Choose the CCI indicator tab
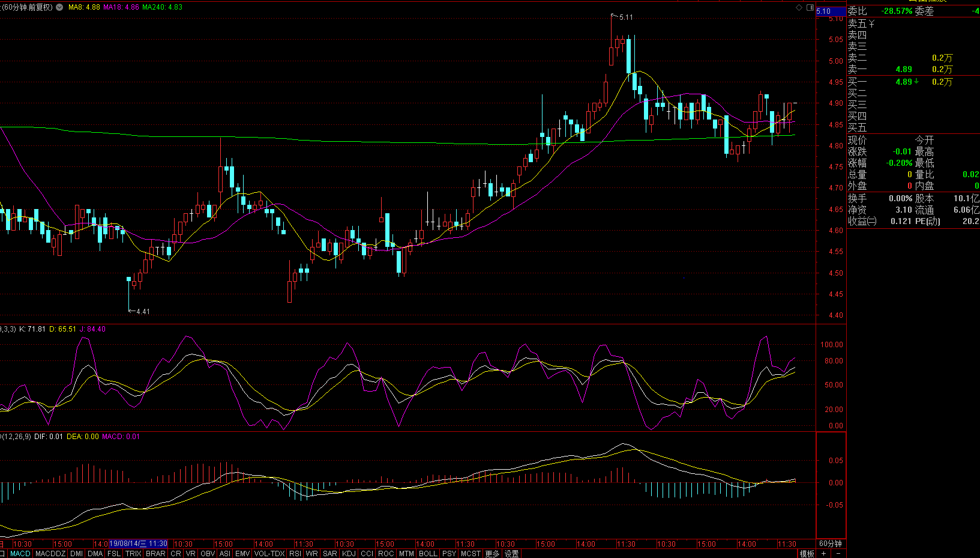Screen dimensions: 980x558 [x=367, y=554]
